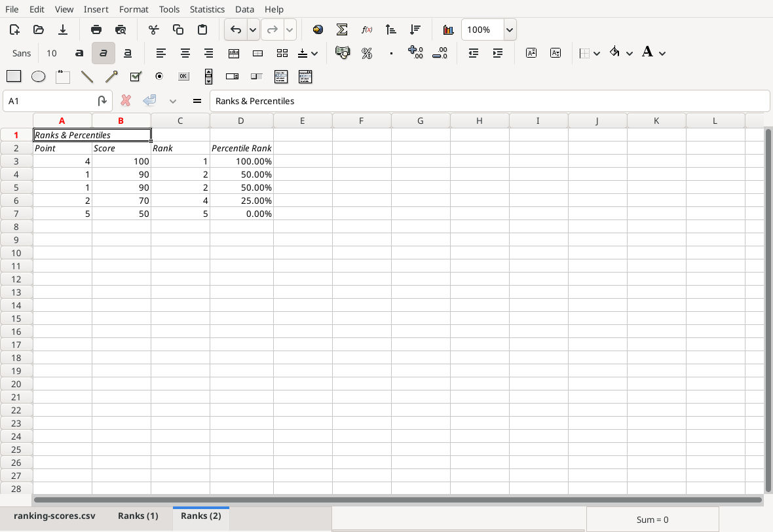The width and height of the screenshot is (773, 532).
Task: Sort selection in ascending order
Action: click(391, 29)
